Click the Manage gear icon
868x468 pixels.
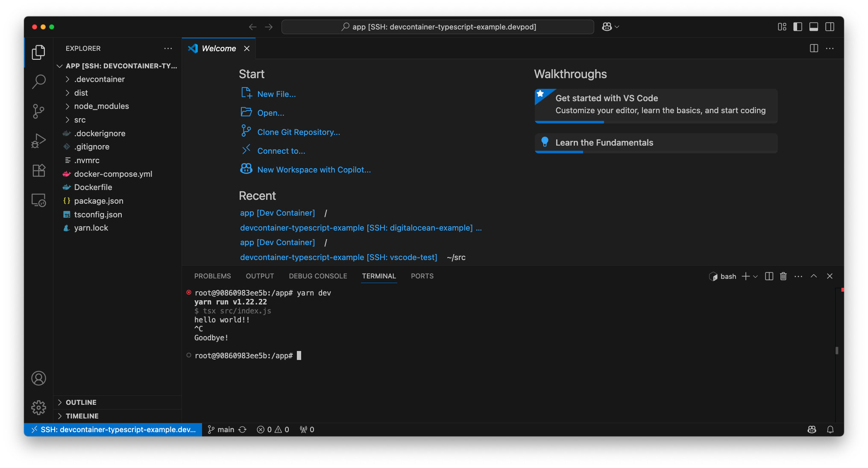click(38, 407)
